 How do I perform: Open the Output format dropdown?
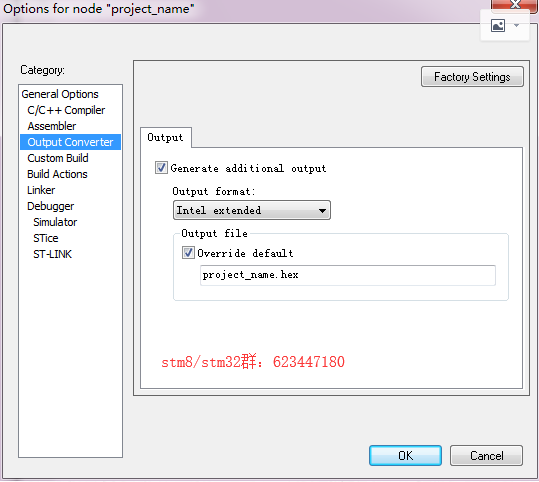click(x=252, y=210)
